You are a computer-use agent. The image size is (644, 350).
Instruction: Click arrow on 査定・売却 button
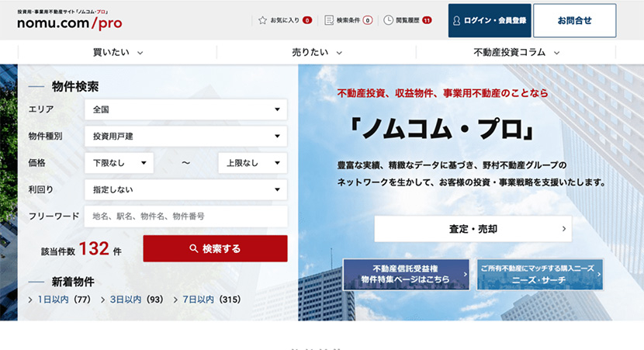pos(564,229)
